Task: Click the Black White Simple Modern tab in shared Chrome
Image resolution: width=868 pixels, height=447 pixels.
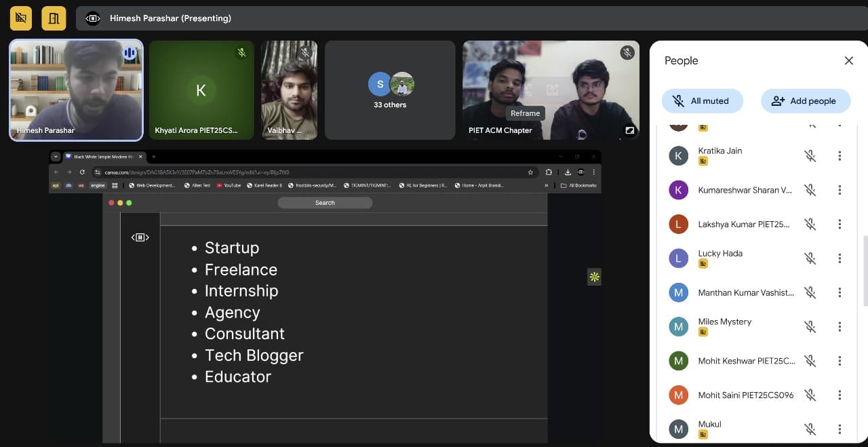Action: tap(104, 157)
